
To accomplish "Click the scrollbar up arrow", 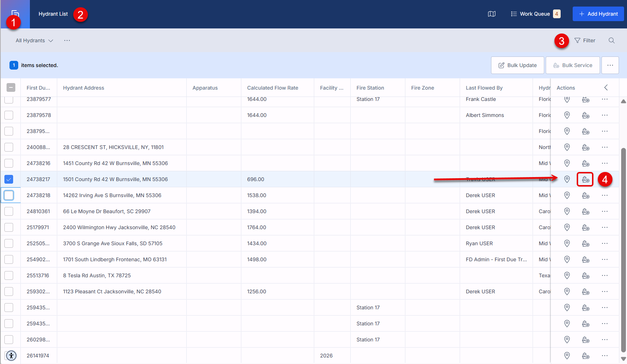I will [623, 101].
